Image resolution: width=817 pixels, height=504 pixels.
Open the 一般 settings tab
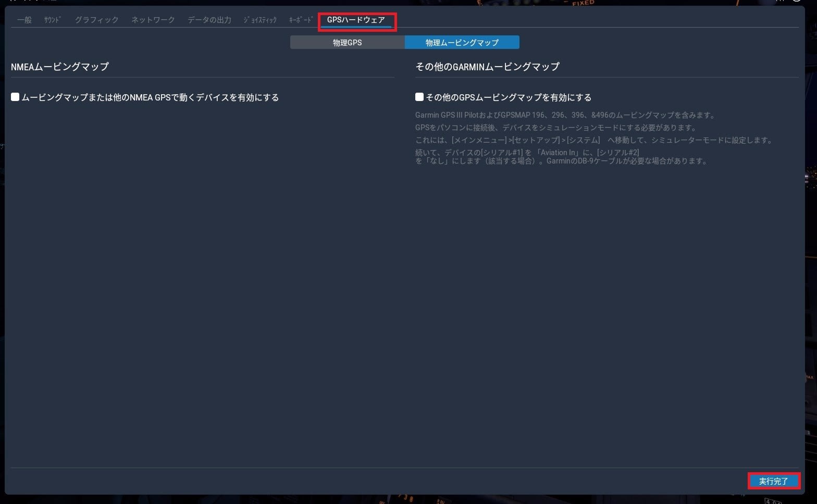coord(24,20)
